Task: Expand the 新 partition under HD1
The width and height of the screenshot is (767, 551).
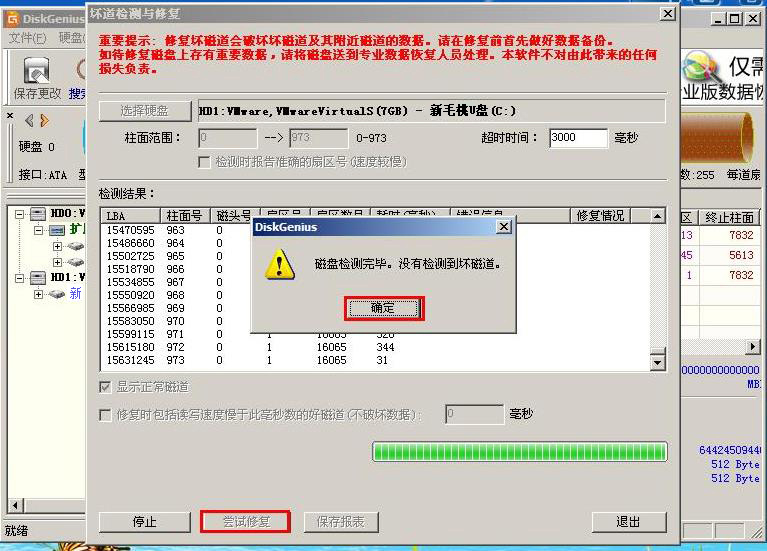Action: pyautogui.click(x=38, y=294)
